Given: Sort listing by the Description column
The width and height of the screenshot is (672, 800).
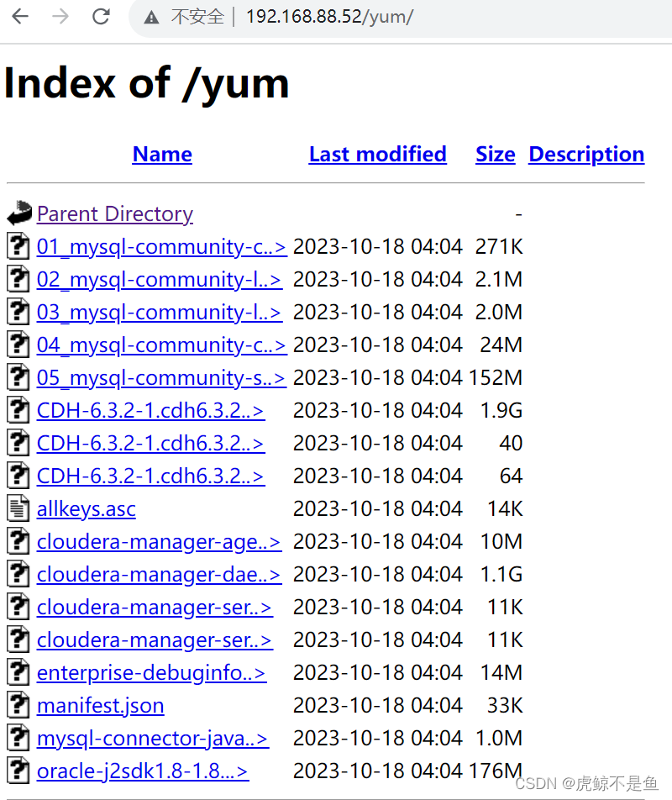Looking at the screenshot, I should click(586, 154).
